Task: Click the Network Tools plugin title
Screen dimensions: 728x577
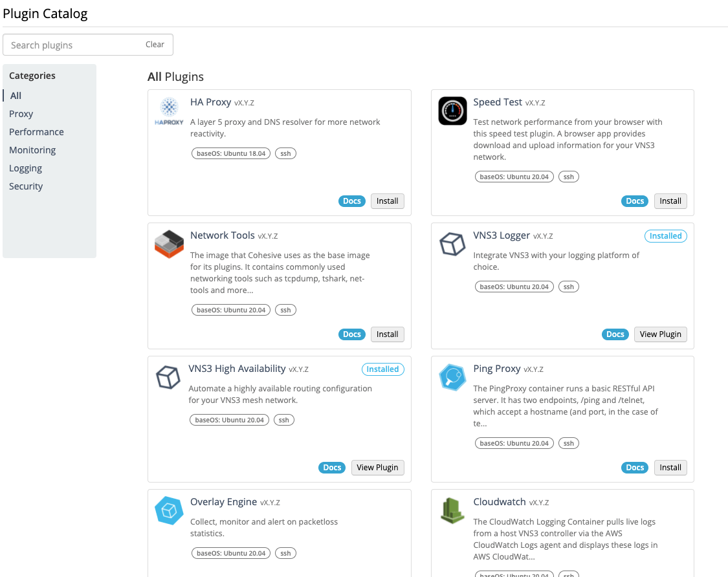Action: point(223,235)
